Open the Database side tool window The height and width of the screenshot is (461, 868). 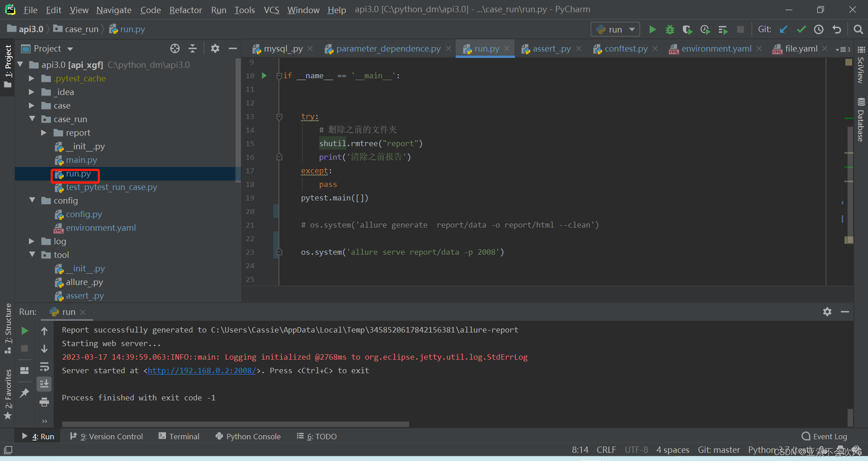tap(861, 120)
